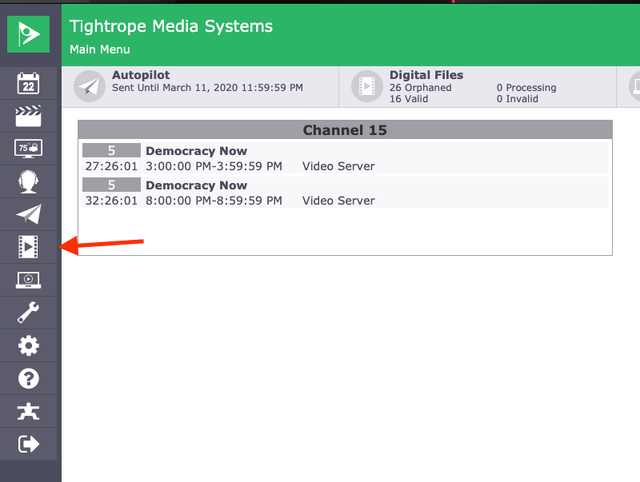Open the question mark help icon
The width and height of the screenshot is (640, 482).
coord(28,378)
